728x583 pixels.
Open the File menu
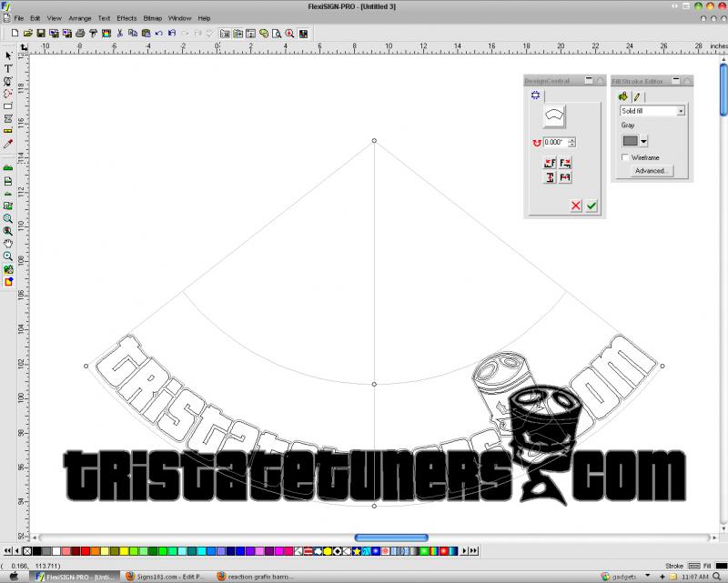18,18
